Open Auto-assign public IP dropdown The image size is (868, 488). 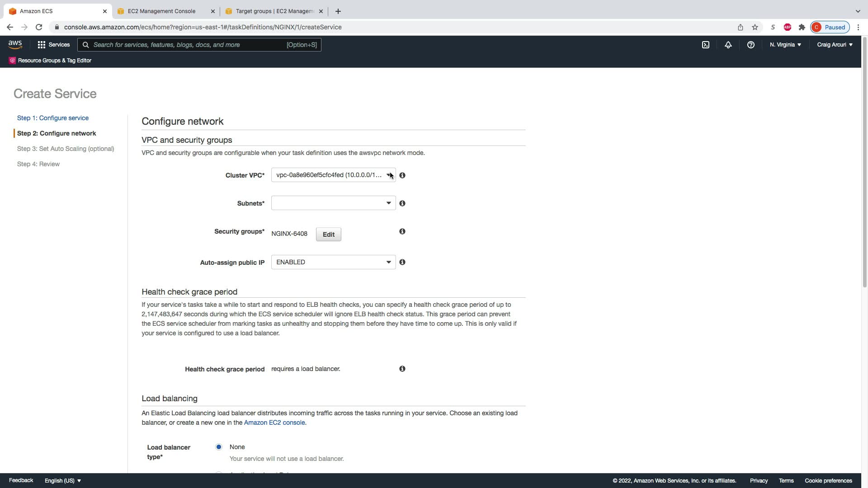click(333, 262)
